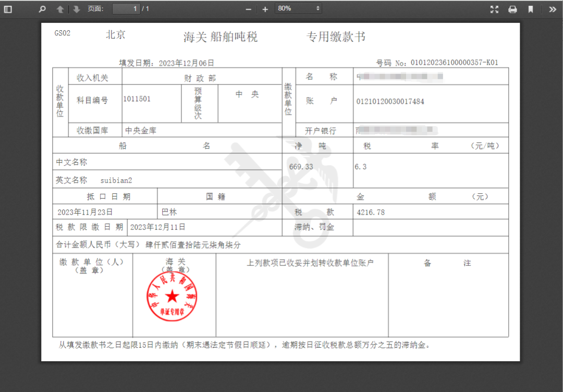Select subject code 1011501
Image resolution: width=563 pixels, height=392 pixels.
click(x=137, y=99)
